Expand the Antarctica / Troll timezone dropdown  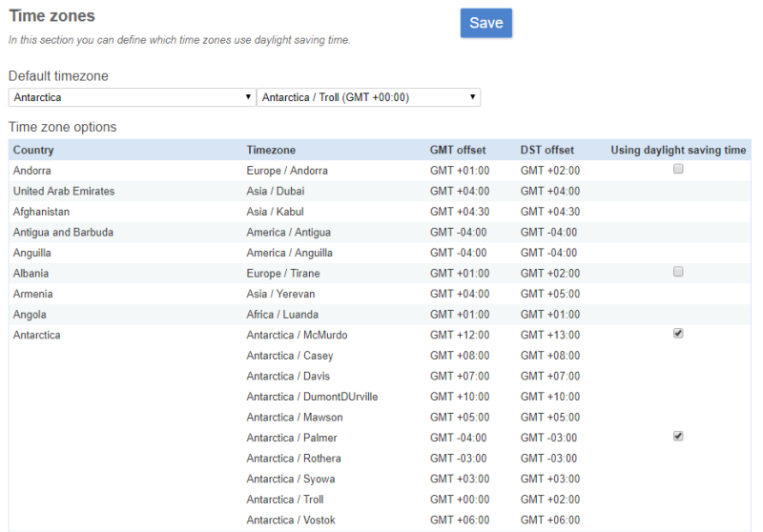368,97
